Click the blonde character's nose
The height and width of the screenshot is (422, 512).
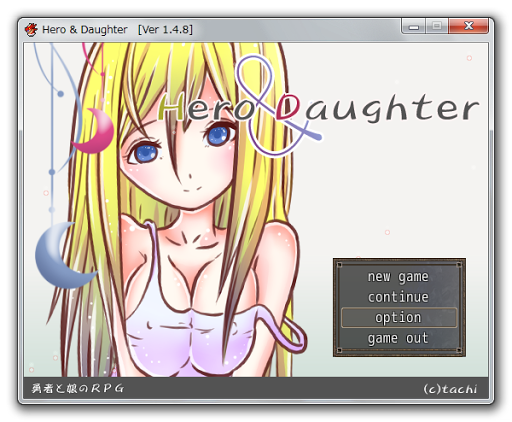point(189,176)
